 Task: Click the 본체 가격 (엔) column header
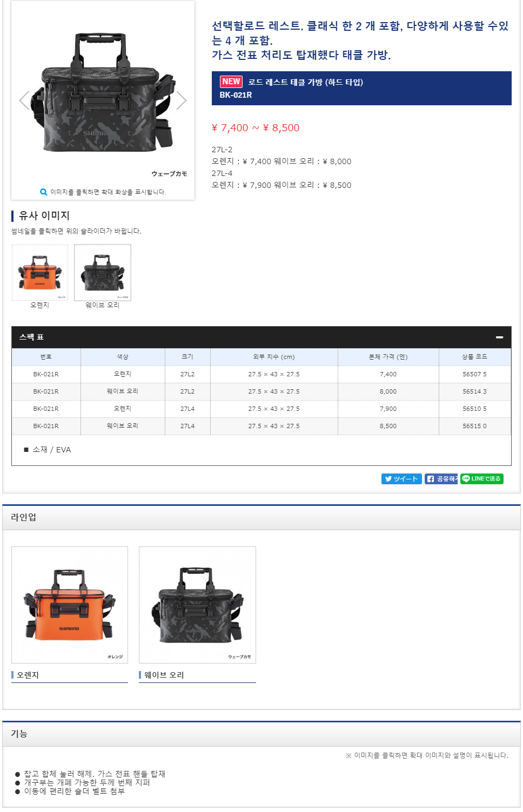pos(388,357)
